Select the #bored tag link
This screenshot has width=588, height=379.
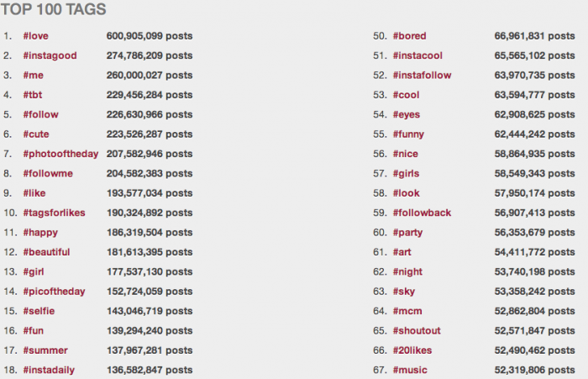tap(409, 36)
